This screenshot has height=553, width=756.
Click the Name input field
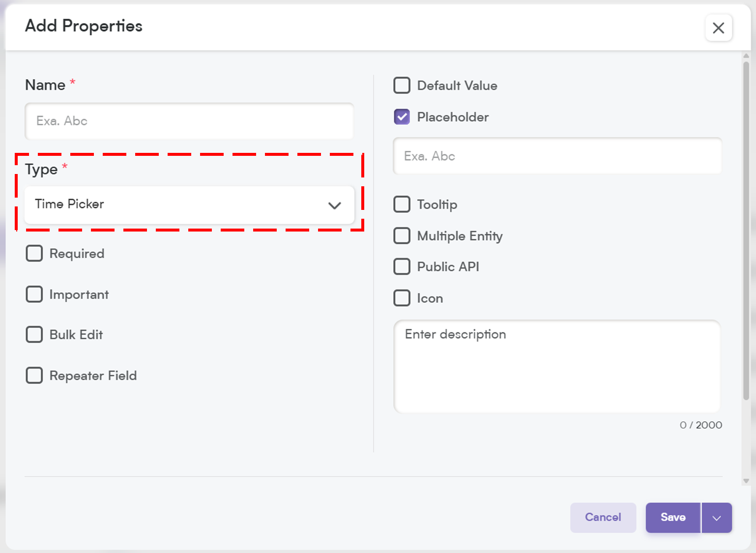pyautogui.click(x=189, y=121)
